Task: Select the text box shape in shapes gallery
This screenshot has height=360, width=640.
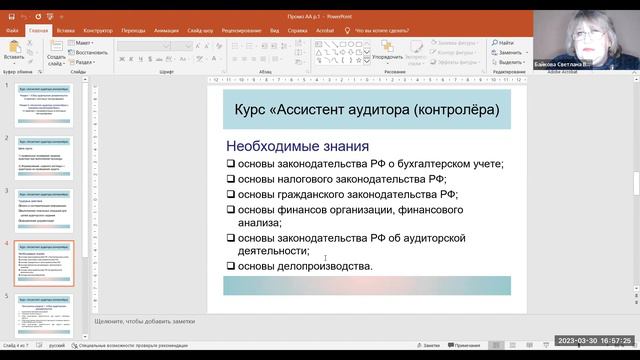Action: (319, 44)
